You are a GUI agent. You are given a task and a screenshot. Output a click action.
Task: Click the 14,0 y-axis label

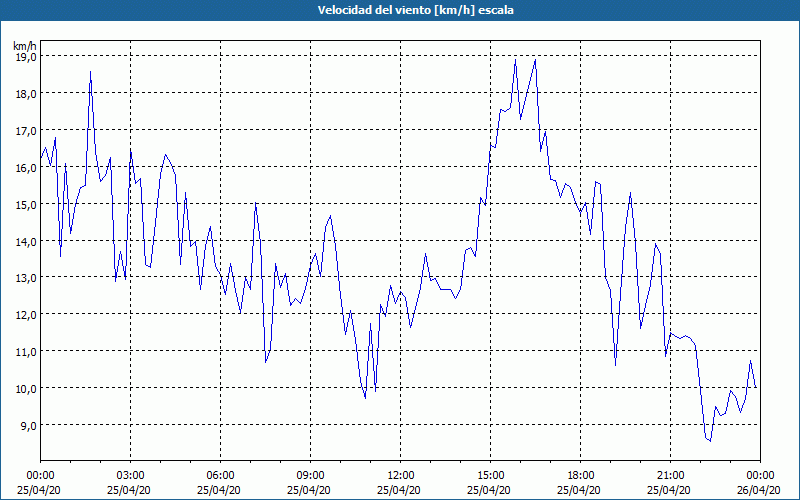coord(26,241)
